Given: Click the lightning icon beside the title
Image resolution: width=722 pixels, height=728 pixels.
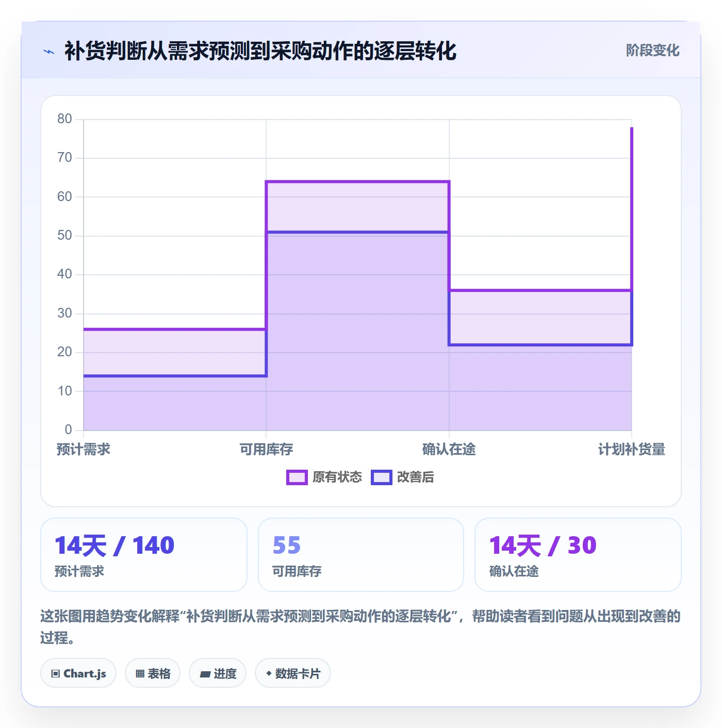Looking at the screenshot, I should (49, 52).
